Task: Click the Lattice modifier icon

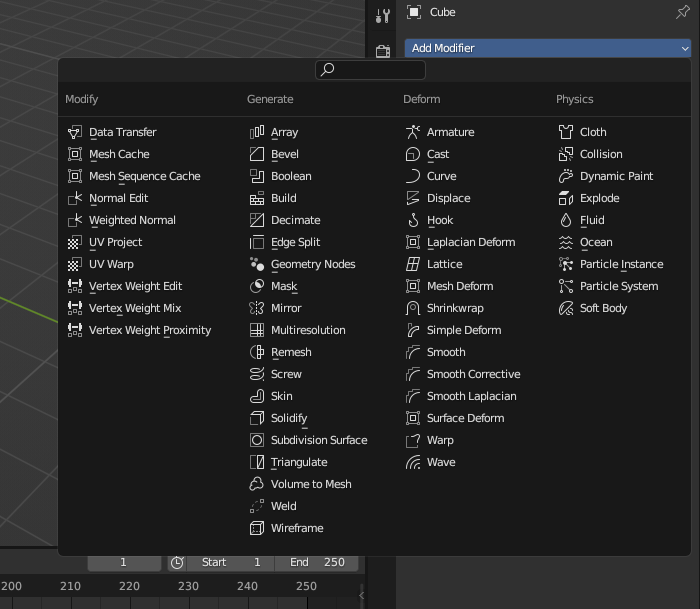Action: click(413, 264)
